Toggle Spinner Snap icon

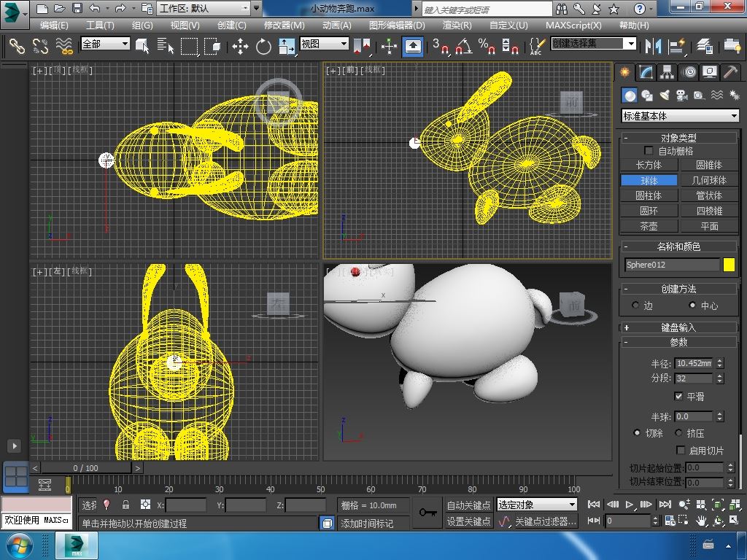(510, 46)
